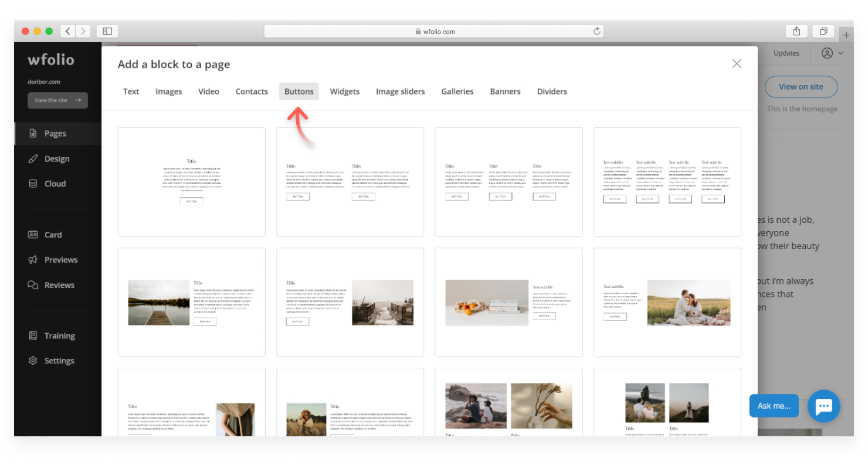Choose block with two small couple photos

tap(667, 402)
